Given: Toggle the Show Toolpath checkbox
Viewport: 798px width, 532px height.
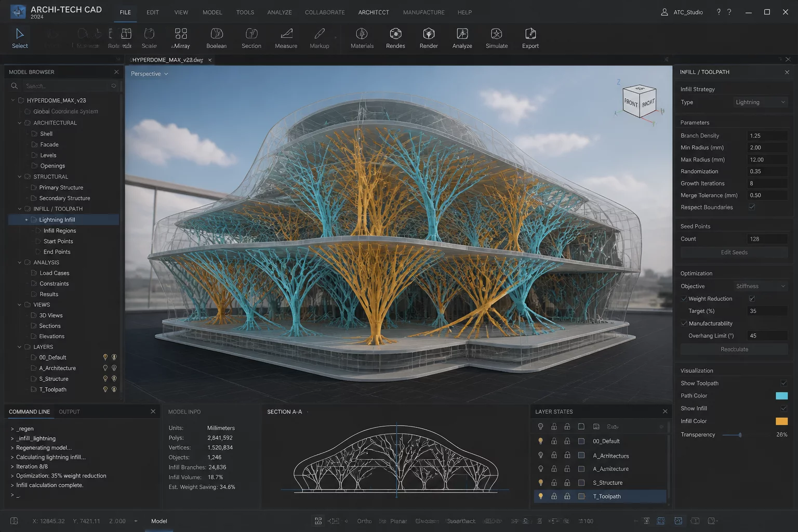Looking at the screenshot, I should [783, 383].
